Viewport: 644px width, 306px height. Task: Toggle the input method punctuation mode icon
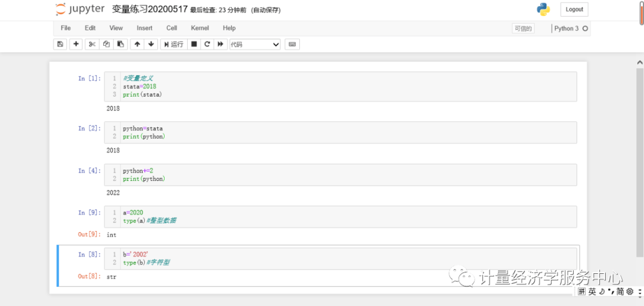pos(611,292)
